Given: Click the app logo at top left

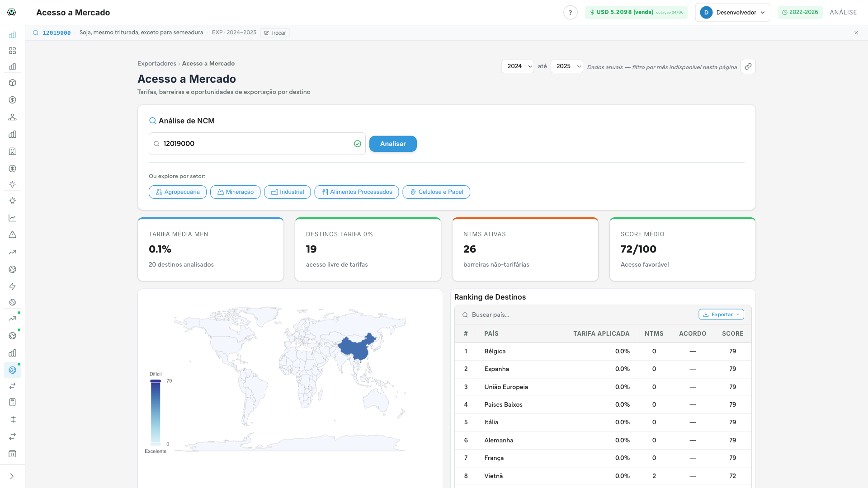Looking at the screenshot, I should 12,13.
